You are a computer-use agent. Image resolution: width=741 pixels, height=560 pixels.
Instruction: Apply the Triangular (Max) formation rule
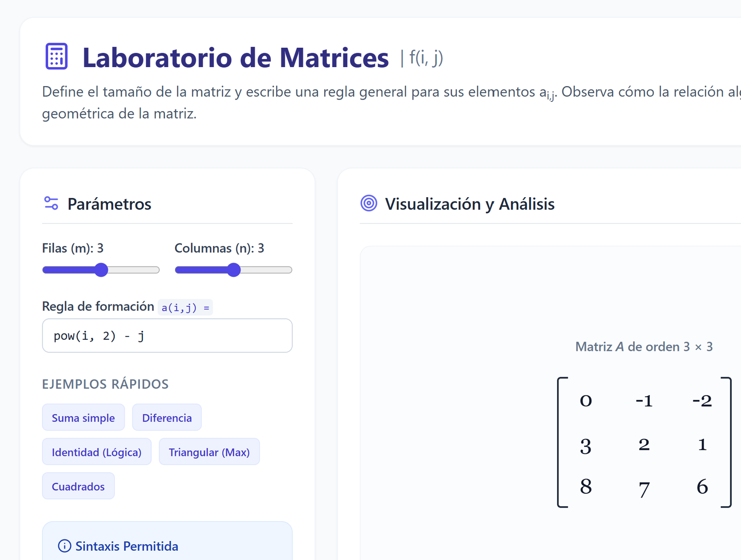point(209,452)
